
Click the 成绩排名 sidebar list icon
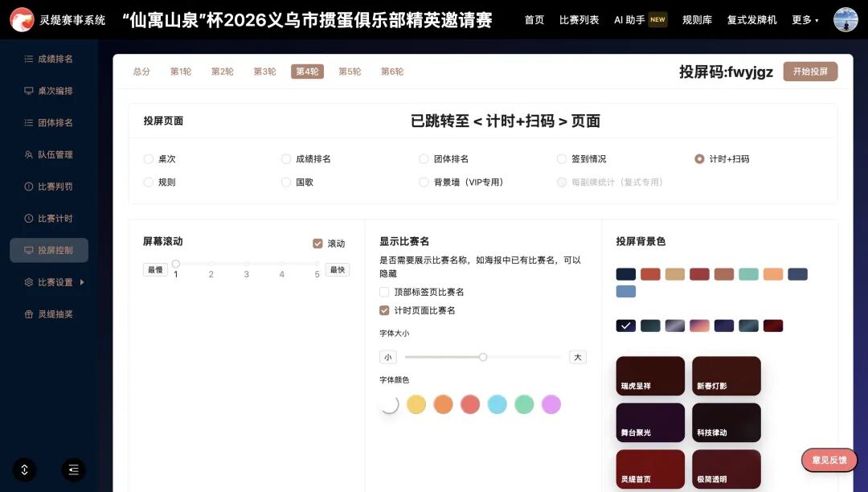tap(28, 59)
